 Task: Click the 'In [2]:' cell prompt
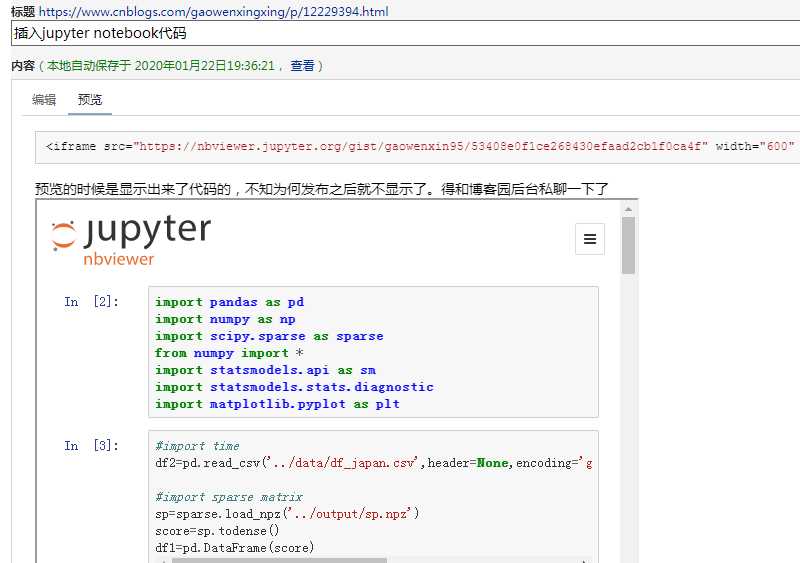pos(91,302)
